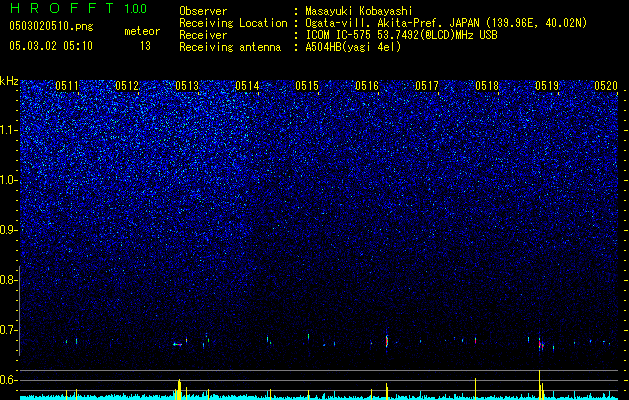The image size is (629, 400).
Task: Click the red meteor echo just after 0516
Action: coord(387,341)
